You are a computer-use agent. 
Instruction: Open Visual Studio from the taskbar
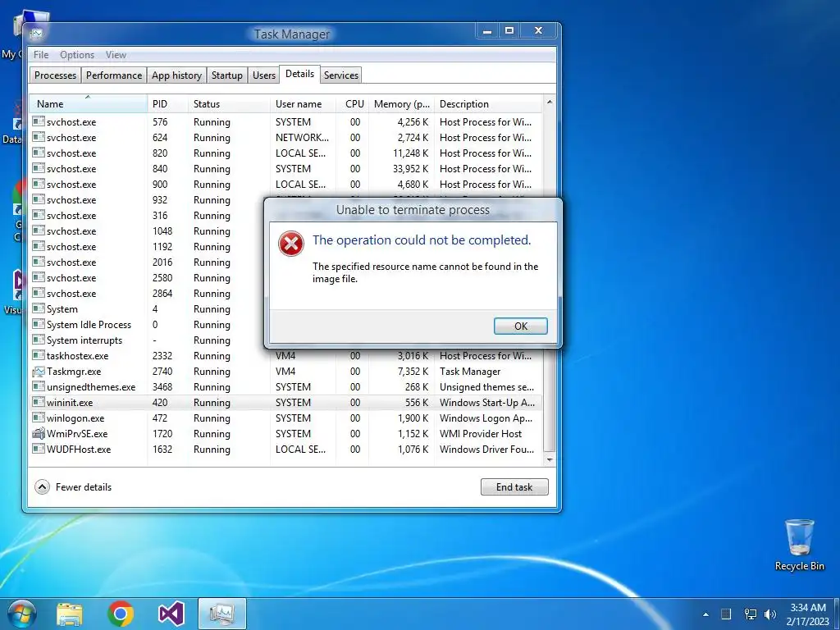coord(171,614)
